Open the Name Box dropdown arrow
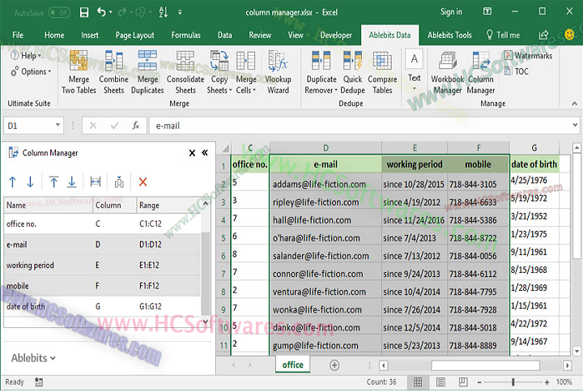Screen dimensions: 583x392 pyautogui.click(x=58, y=125)
